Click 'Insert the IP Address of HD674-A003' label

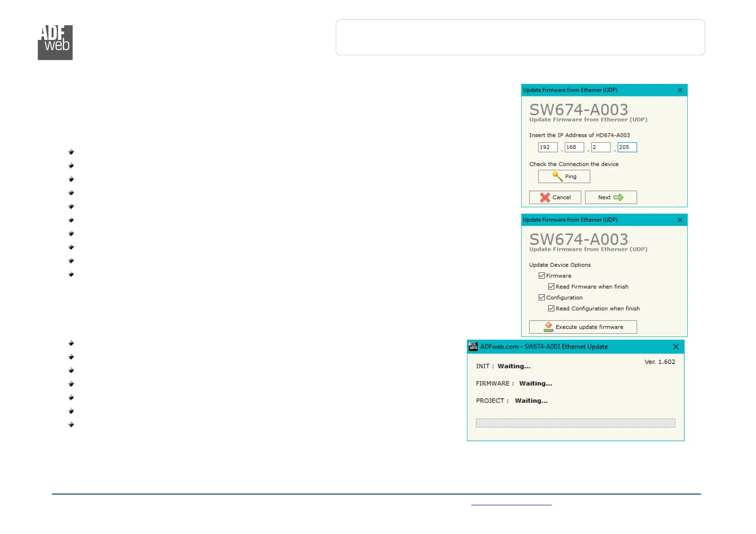(x=580, y=135)
